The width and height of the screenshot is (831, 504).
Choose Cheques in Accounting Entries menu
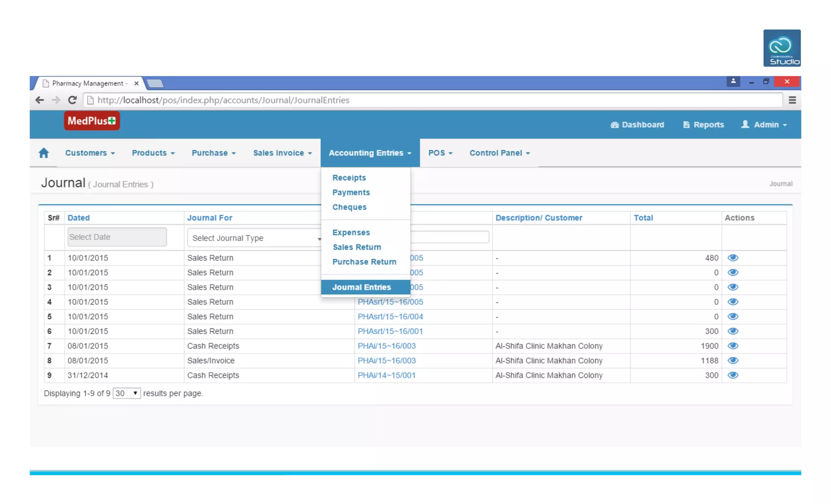(x=349, y=207)
